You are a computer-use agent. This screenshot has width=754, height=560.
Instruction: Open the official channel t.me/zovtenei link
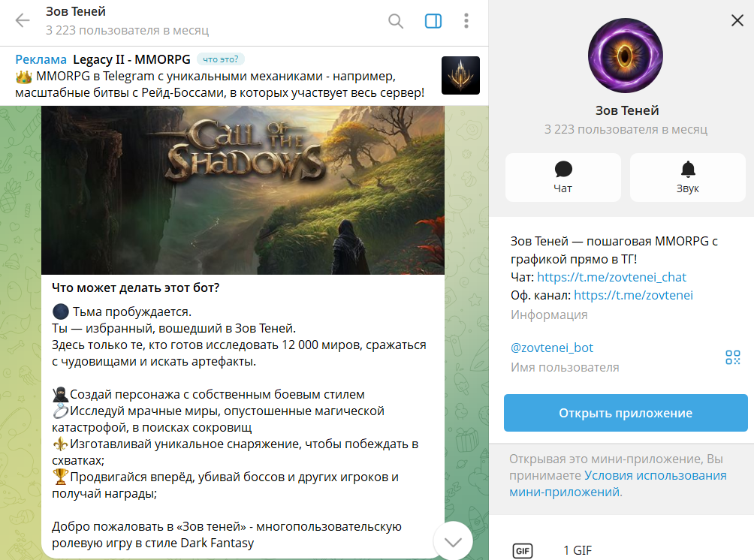click(633, 295)
